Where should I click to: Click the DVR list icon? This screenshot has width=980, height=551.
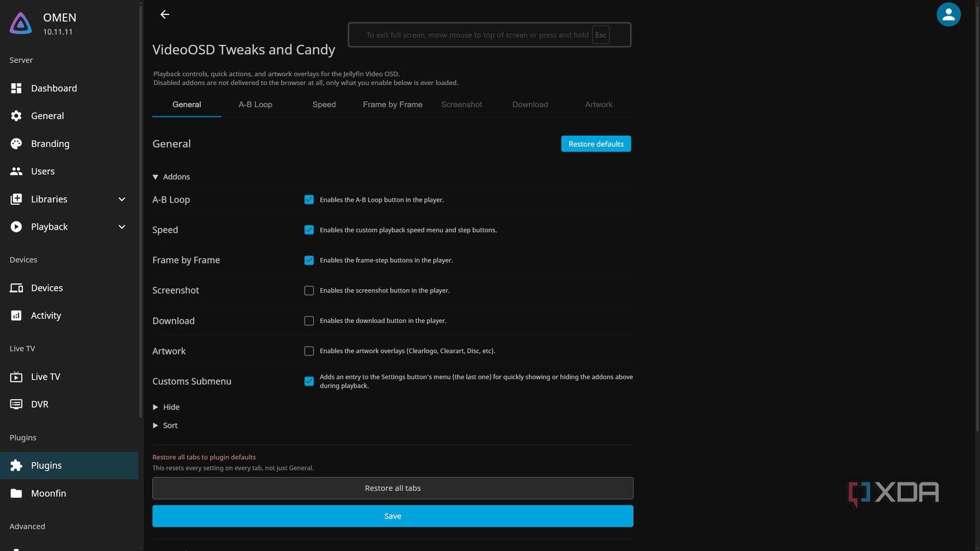[16, 404]
